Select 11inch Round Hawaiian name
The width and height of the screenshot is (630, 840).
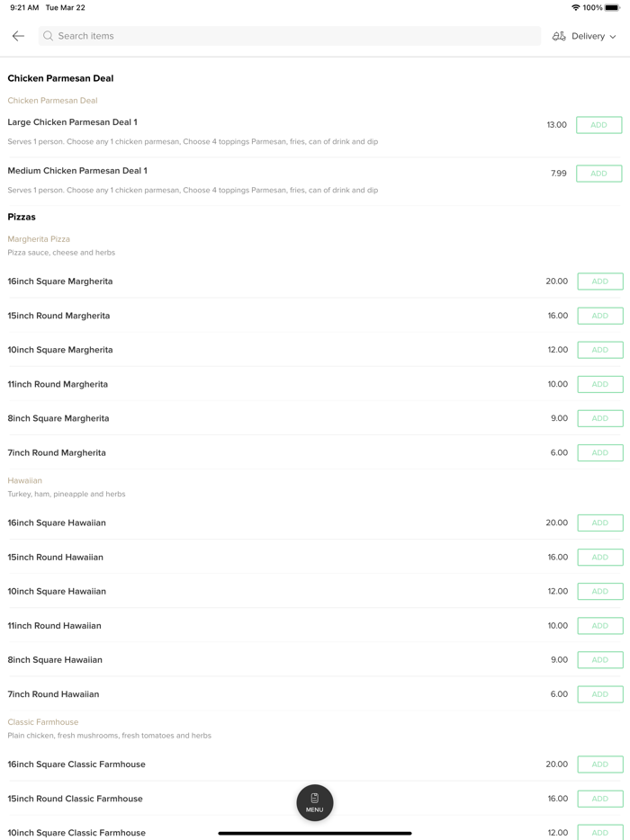(x=54, y=626)
